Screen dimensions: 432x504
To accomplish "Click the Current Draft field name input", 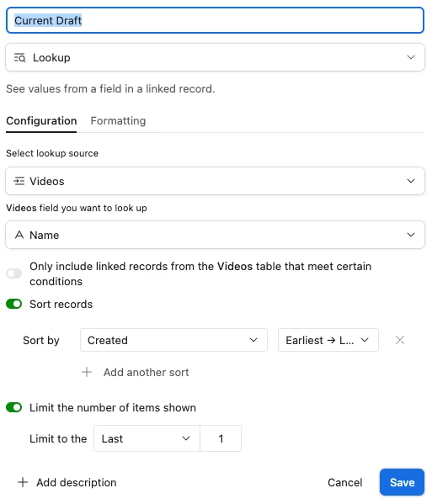I will [216, 20].
